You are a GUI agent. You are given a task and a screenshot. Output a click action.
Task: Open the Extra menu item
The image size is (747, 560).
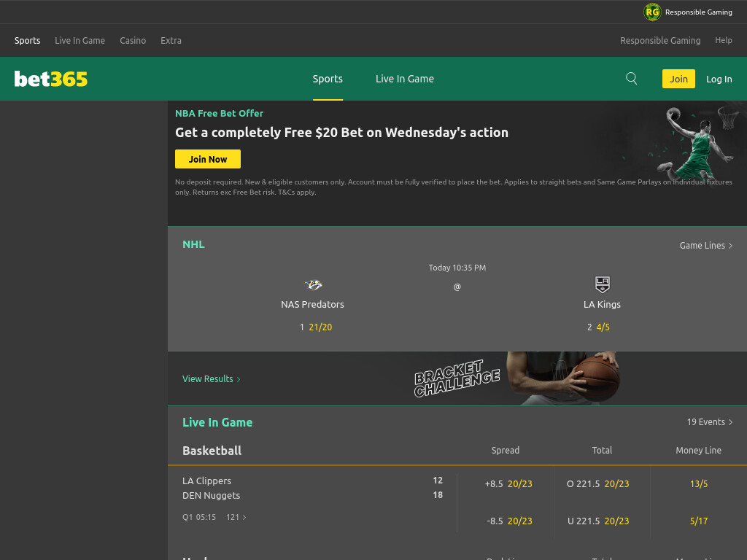coord(171,41)
